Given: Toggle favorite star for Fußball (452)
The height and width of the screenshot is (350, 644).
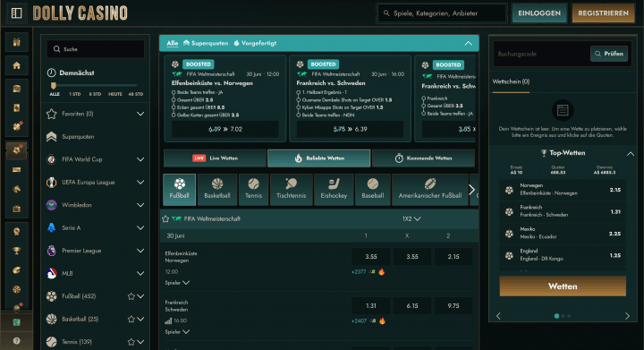Looking at the screenshot, I should pyautogui.click(x=131, y=296).
